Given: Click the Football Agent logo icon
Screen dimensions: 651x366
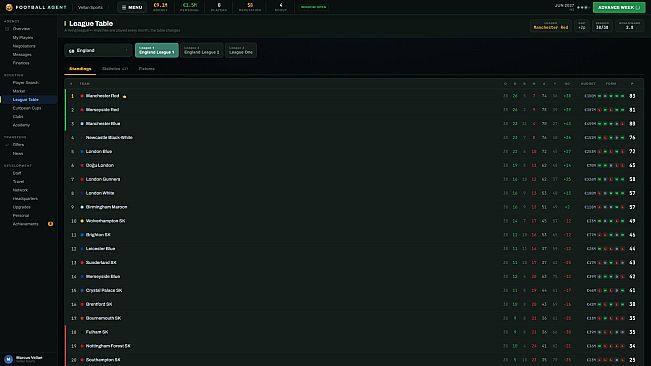Looking at the screenshot, I should (9, 7).
